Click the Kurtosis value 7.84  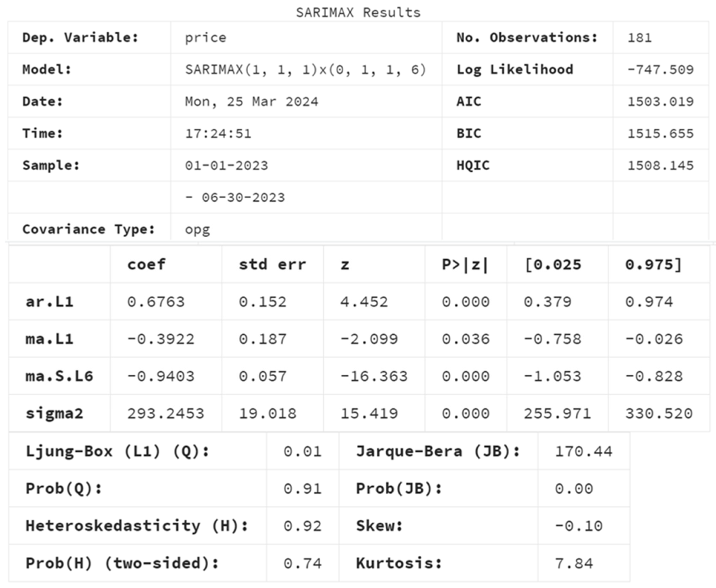tap(574, 563)
